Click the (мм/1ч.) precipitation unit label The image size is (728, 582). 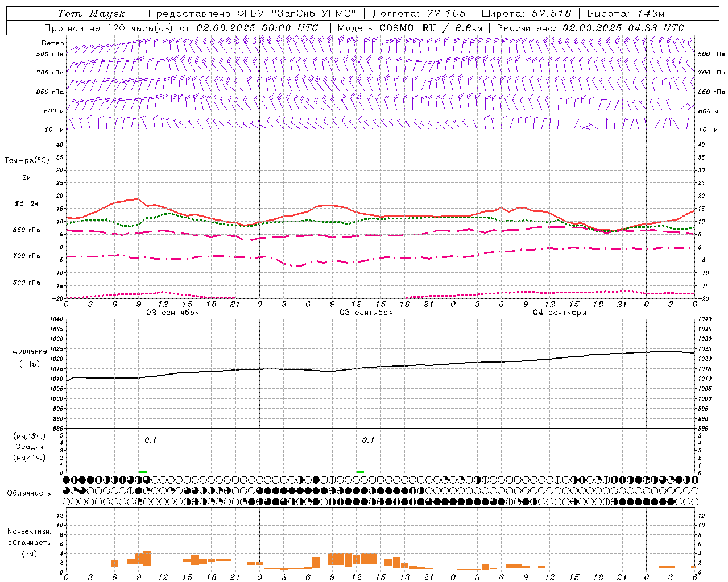(30, 458)
